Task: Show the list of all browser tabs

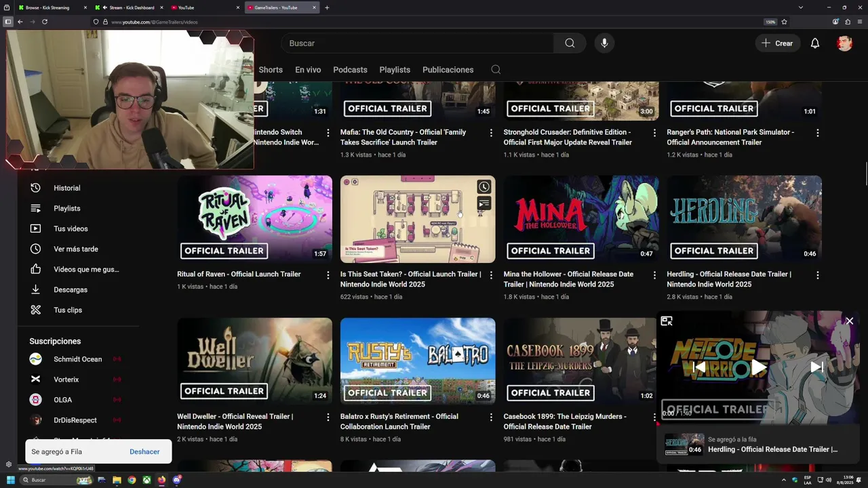Action: 801,7
